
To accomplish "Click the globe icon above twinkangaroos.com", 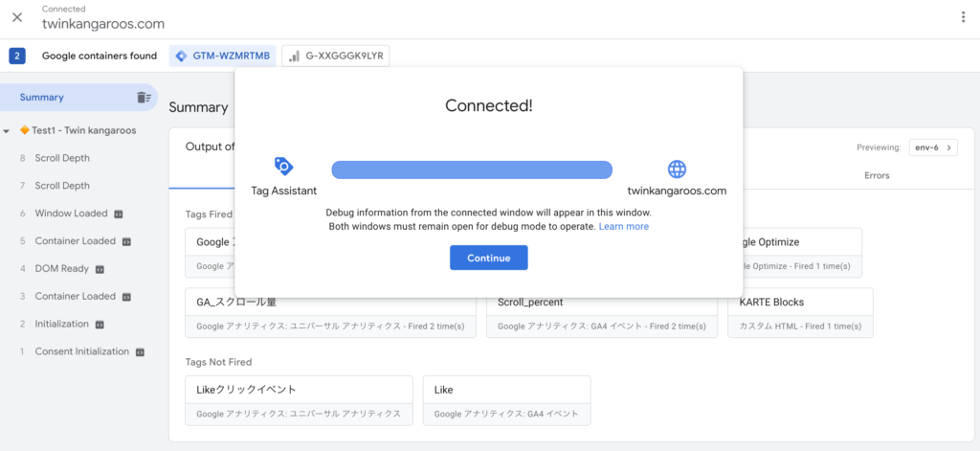I will 677,169.
